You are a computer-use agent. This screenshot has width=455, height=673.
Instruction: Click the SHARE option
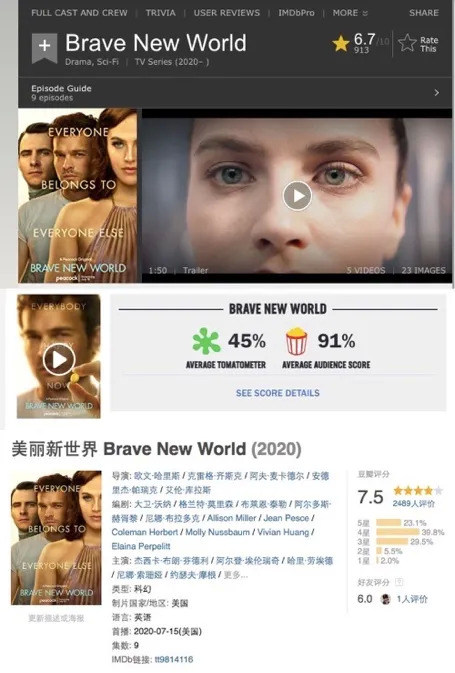pyautogui.click(x=424, y=13)
